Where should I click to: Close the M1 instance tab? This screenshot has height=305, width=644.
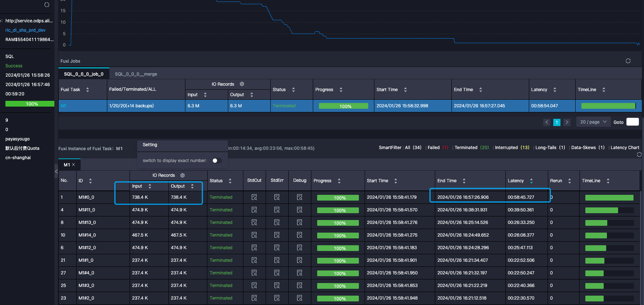(x=73, y=165)
